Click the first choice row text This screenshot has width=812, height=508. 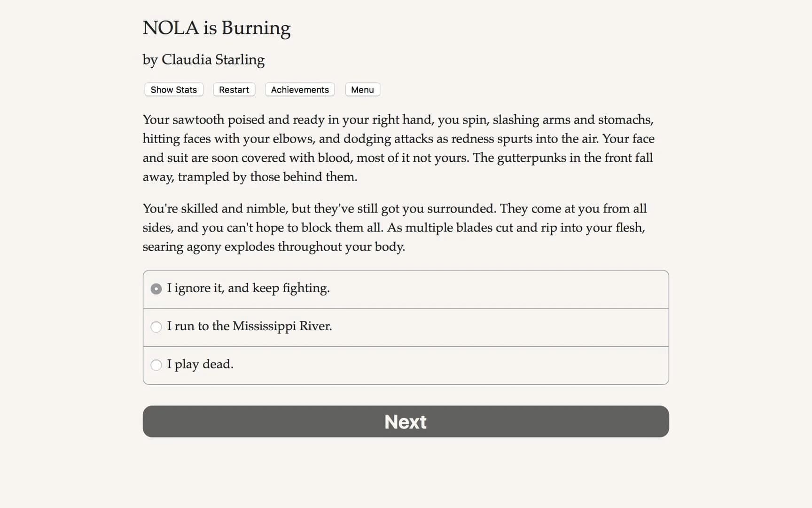[249, 288]
